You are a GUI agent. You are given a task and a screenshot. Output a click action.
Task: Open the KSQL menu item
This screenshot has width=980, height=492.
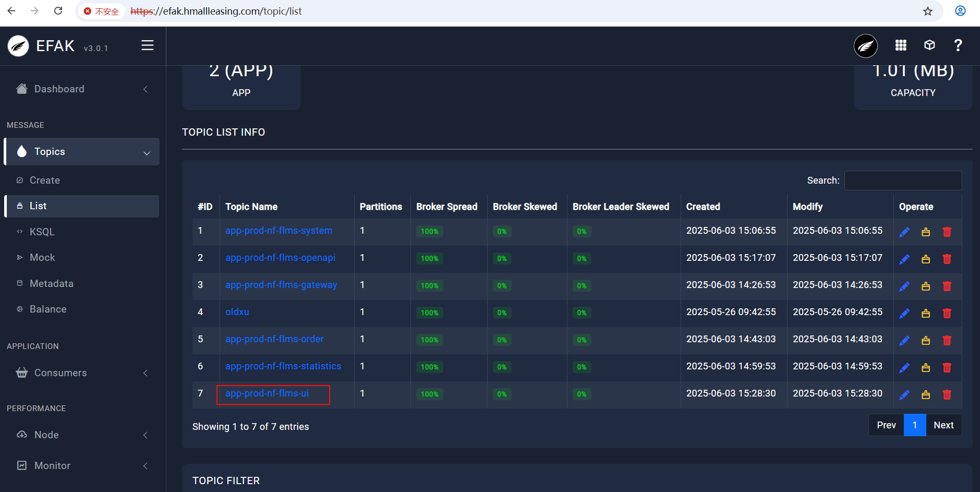coord(42,232)
